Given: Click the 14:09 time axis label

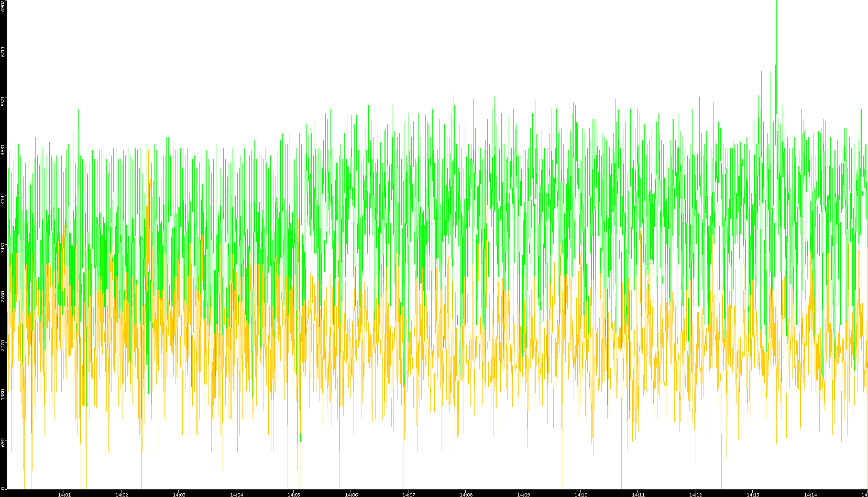Looking at the screenshot, I should pos(523,495).
